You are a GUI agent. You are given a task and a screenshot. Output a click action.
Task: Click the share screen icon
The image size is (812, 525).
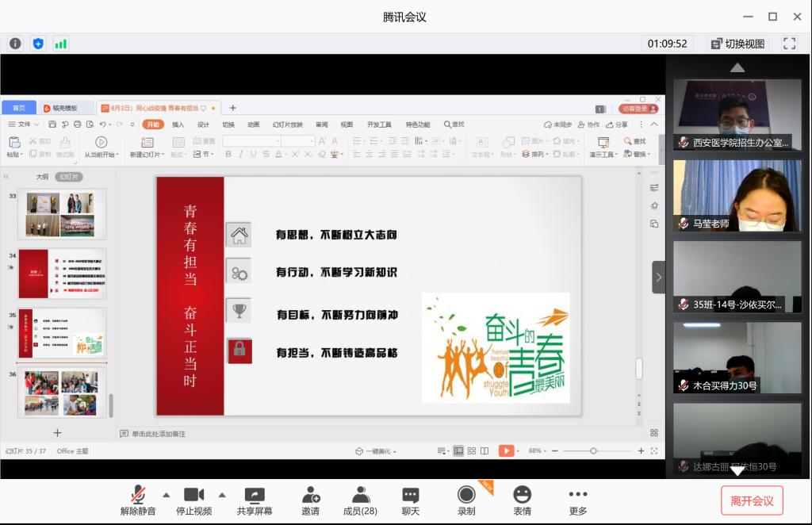(x=254, y=495)
